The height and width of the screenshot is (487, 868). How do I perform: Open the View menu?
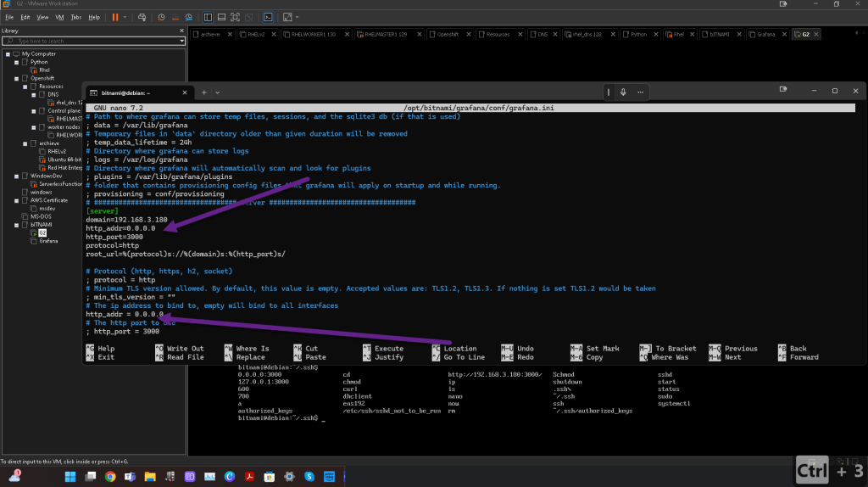tap(42, 17)
